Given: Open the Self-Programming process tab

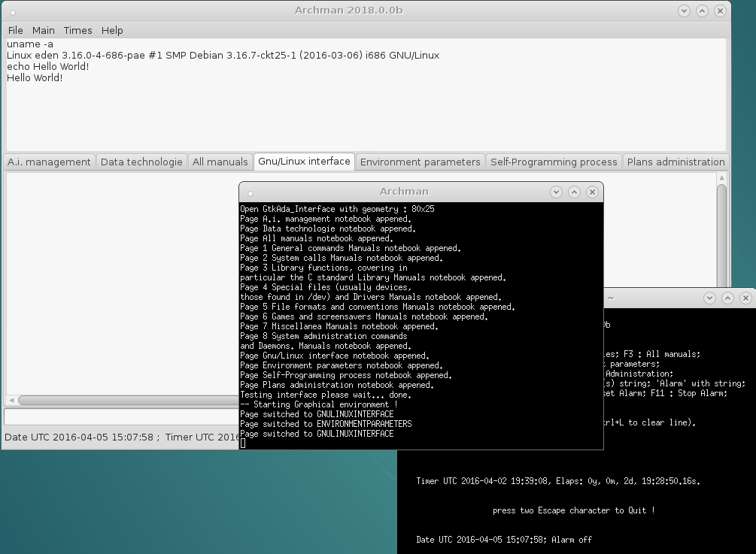Looking at the screenshot, I should pos(554,162).
